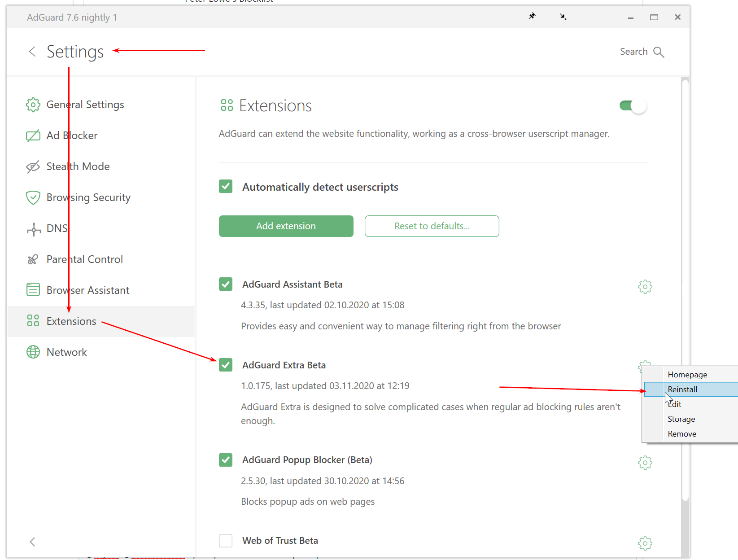Screen dimensions: 738x560
Task: Click the Parental Control scissors icon
Action: [x=33, y=259]
